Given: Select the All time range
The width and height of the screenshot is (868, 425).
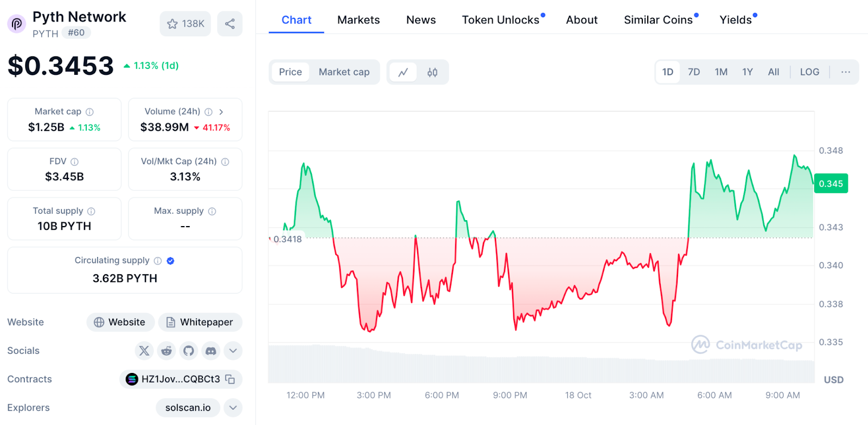Looking at the screenshot, I should coord(774,72).
